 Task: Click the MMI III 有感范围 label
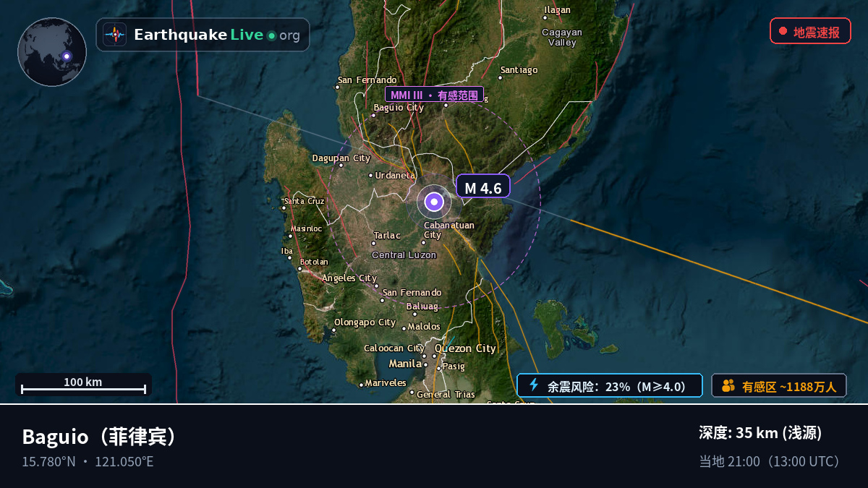coord(434,95)
